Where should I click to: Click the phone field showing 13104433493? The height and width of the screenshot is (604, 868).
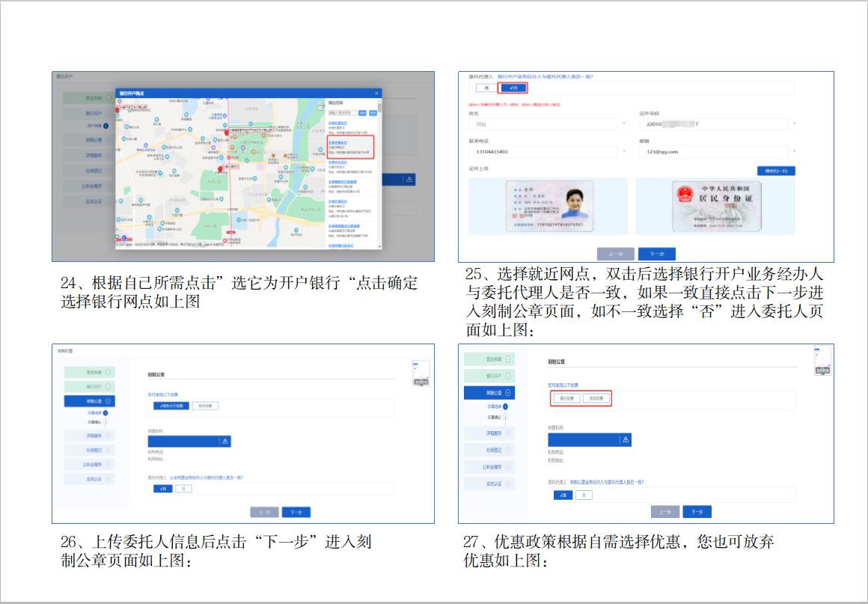click(543, 151)
